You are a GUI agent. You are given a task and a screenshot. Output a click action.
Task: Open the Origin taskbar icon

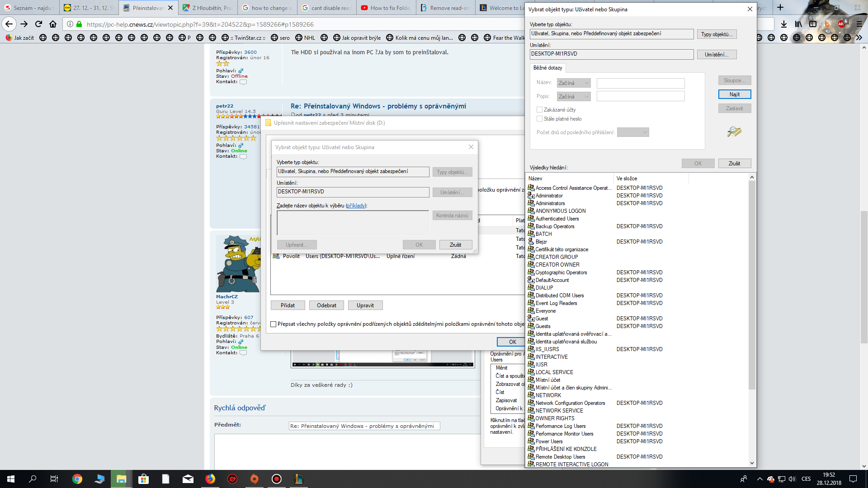[255, 479]
